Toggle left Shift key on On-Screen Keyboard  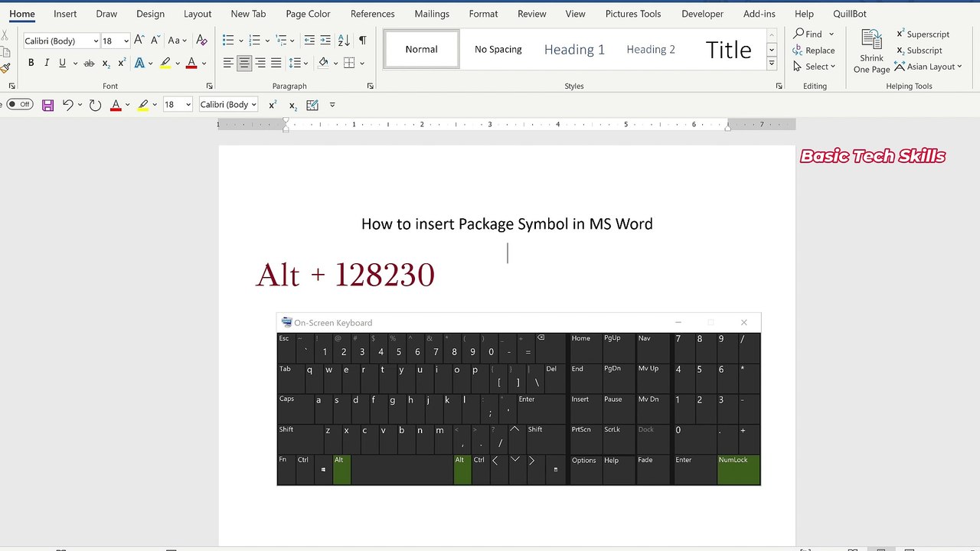pos(300,439)
